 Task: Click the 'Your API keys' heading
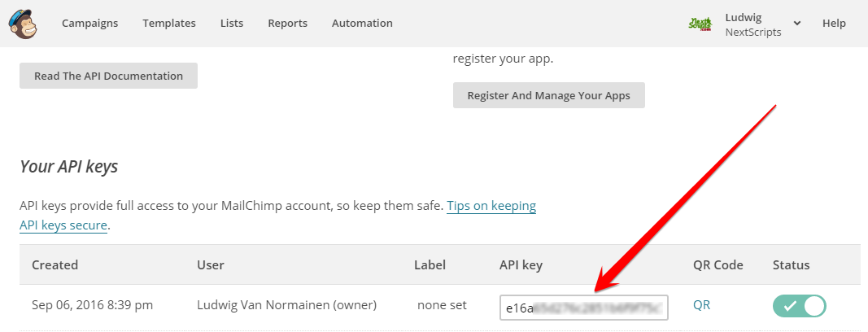pyautogui.click(x=68, y=167)
